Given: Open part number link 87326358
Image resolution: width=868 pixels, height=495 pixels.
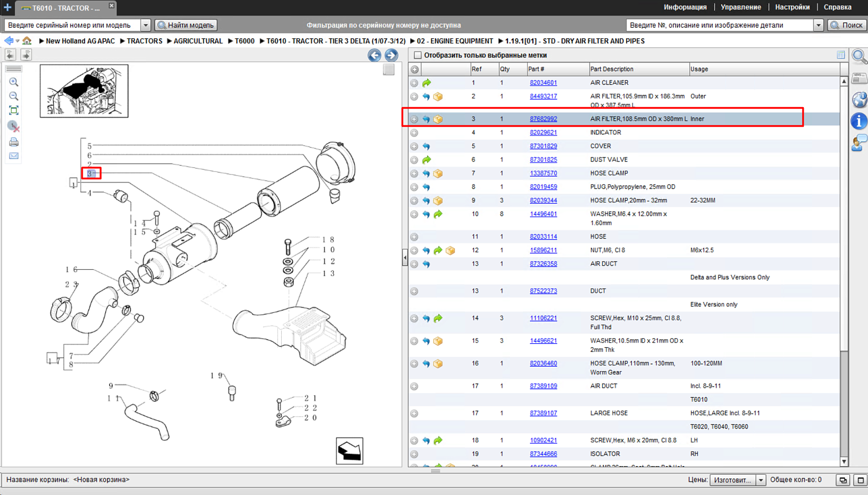Looking at the screenshot, I should click(543, 264).
